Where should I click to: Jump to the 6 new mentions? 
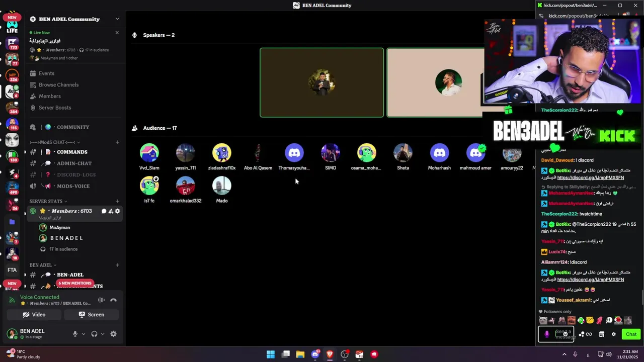coord(75,283)
